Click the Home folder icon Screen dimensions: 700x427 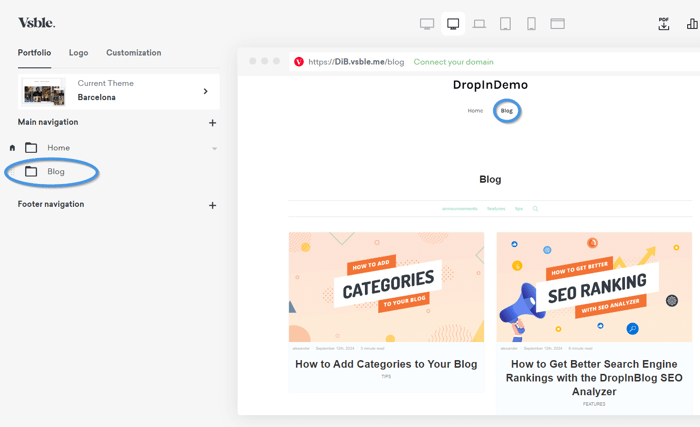click(31, 147)
